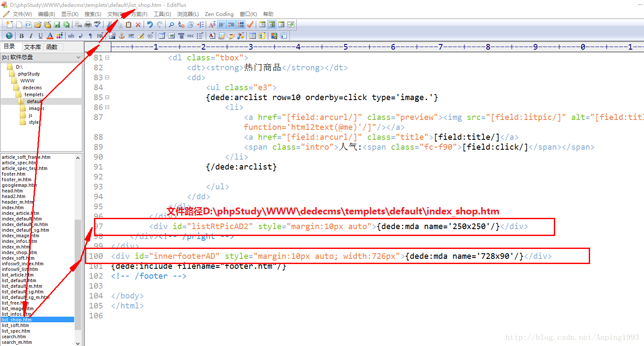The image size is (644, 346).
Task: Open the 帮助 menu
Action: coord(268,14)
